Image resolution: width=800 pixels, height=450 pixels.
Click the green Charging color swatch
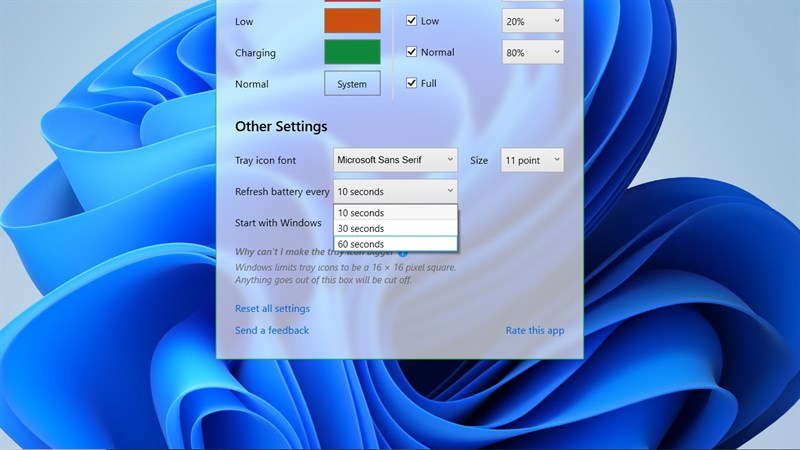click(352, 52)
